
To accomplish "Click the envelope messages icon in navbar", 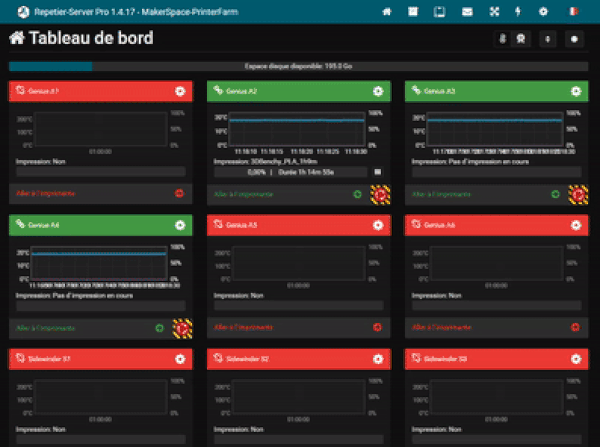I will tap(465, 11).
